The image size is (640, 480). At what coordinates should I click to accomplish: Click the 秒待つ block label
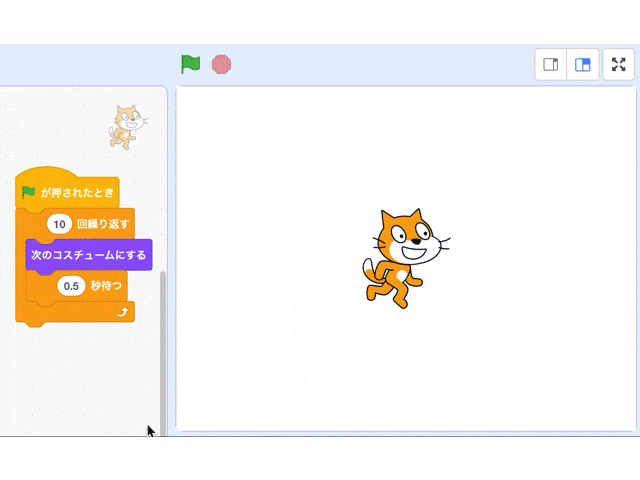(106, 286)
